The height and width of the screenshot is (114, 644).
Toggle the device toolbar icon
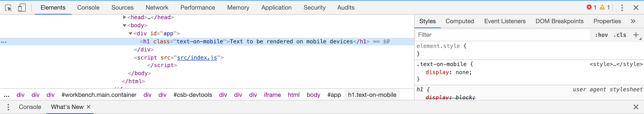click(x=22, y=8)
